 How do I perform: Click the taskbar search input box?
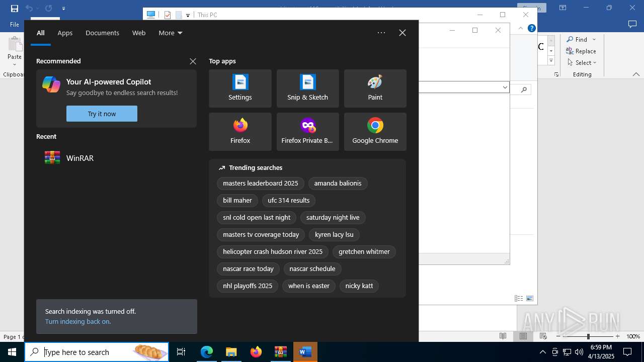97,352
